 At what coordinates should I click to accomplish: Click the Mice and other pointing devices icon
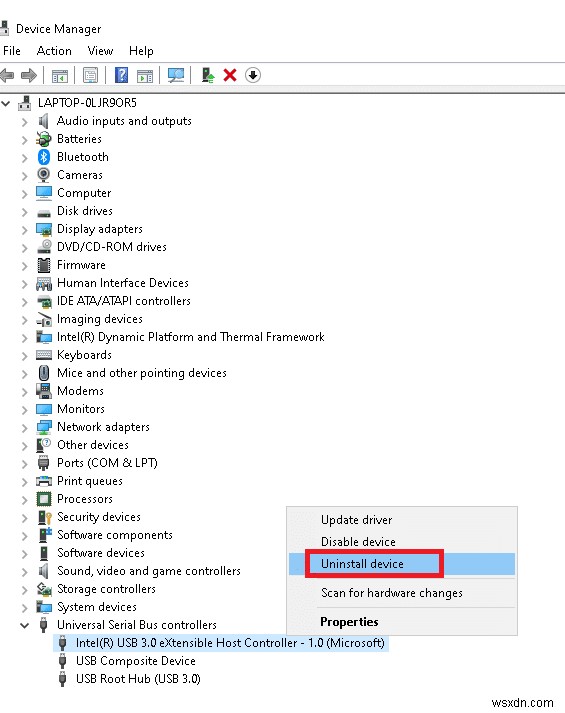(44, 373)
